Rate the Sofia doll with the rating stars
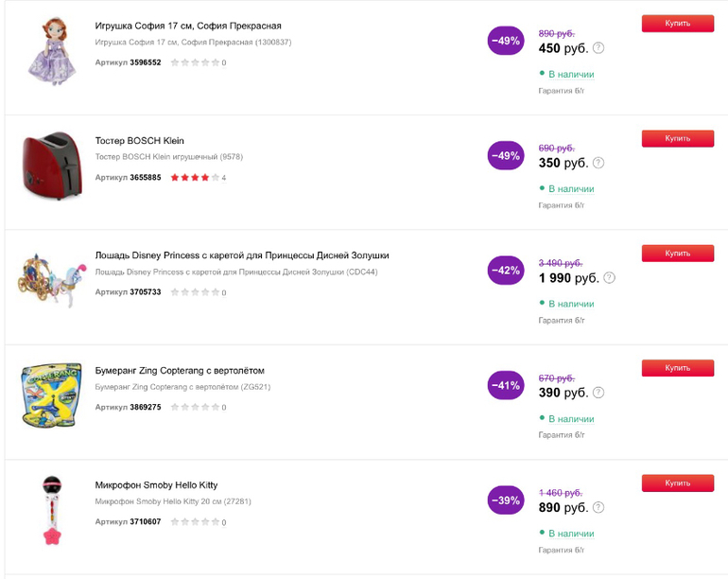 195,62
